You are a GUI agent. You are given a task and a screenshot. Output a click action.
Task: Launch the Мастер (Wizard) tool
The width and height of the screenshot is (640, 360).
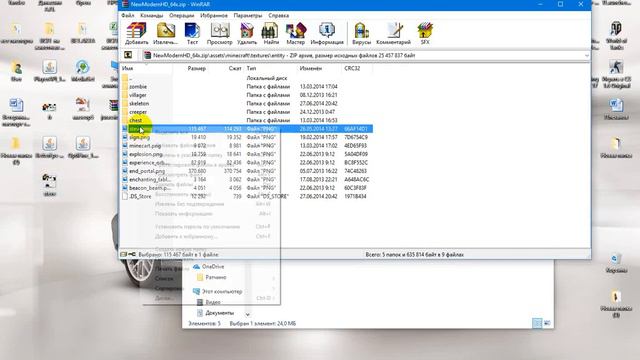pyautogui.click(x=296, y=33)
